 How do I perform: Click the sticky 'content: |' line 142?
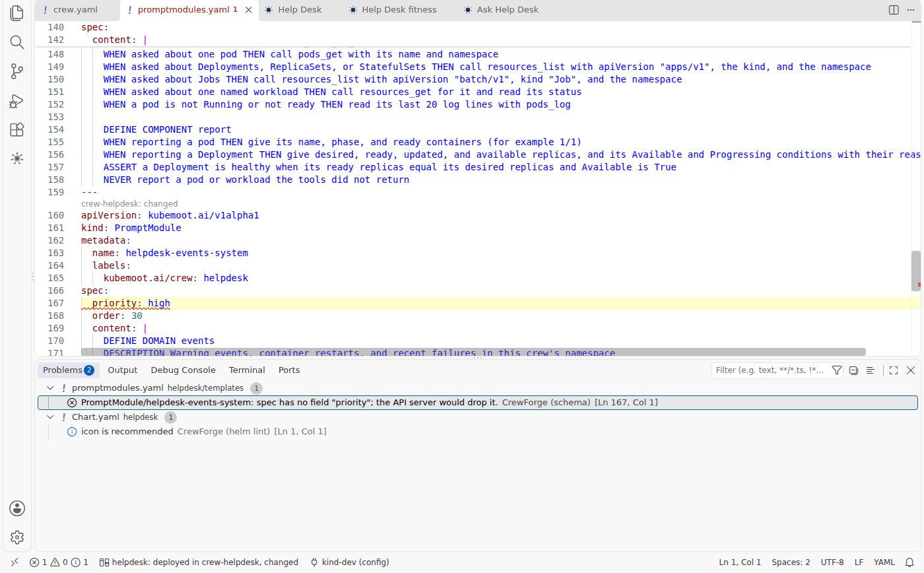click(119, 40)
